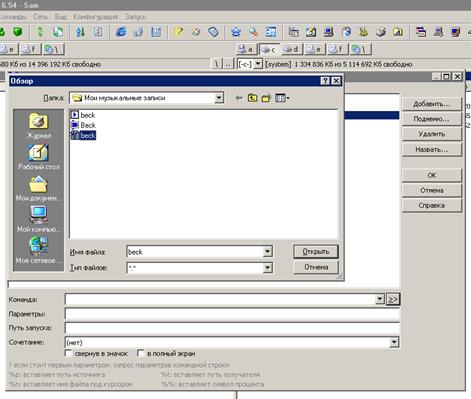Open the Конфигурация menu
The image size is (471, 399).
pyautogui.click(x=95, y=17)
